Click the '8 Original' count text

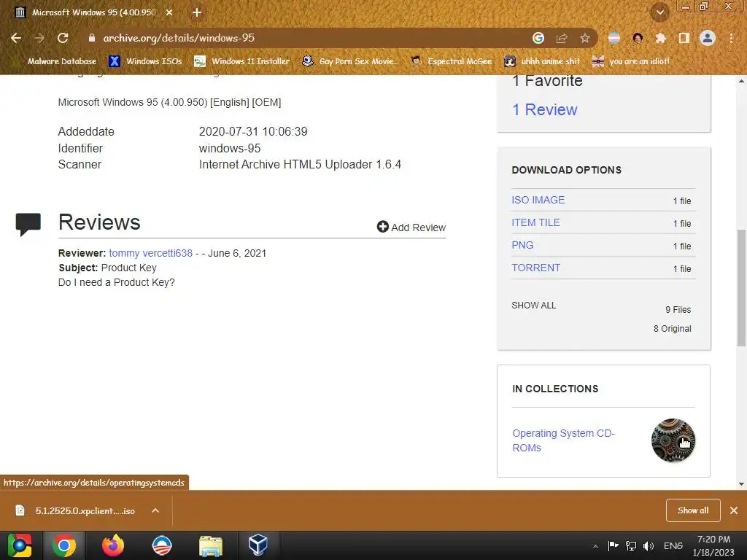pos(672,329)
